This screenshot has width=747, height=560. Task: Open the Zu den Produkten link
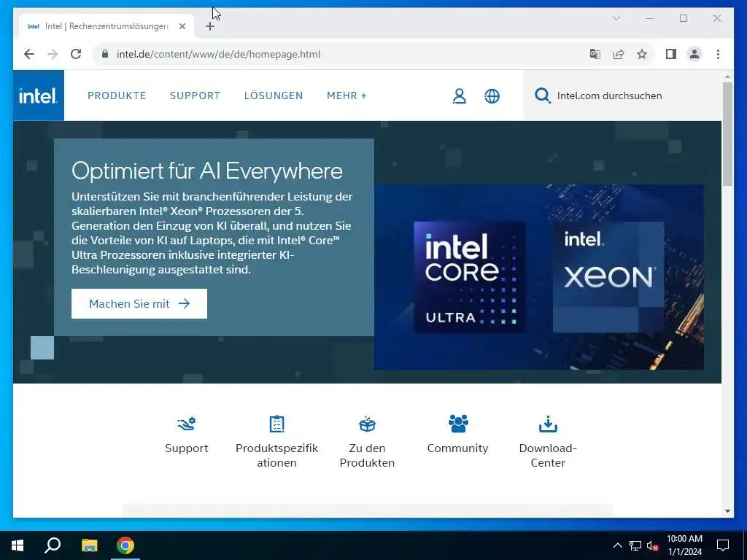pos(367,455)
